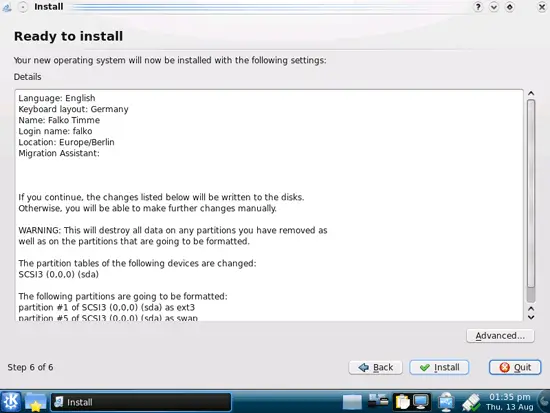
Task: Click the 'partition #1 ... as ext3' line
Action: pyautogui.click(x=107, y=307)
